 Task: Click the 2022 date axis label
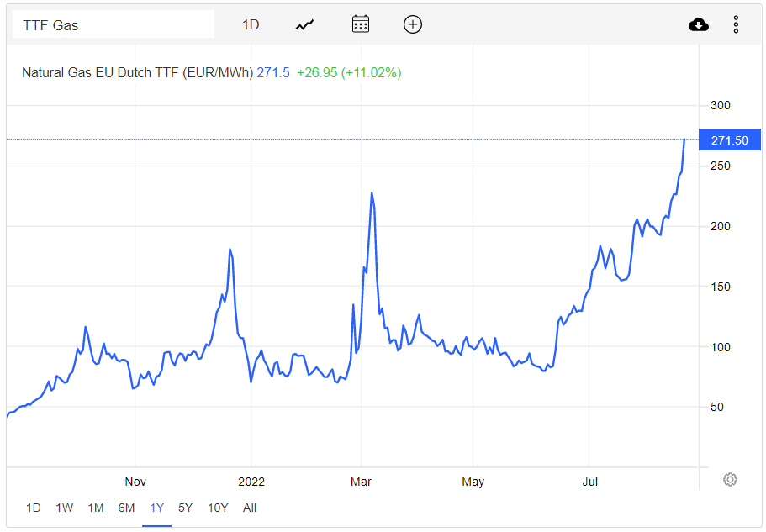[x=251, y=482]
